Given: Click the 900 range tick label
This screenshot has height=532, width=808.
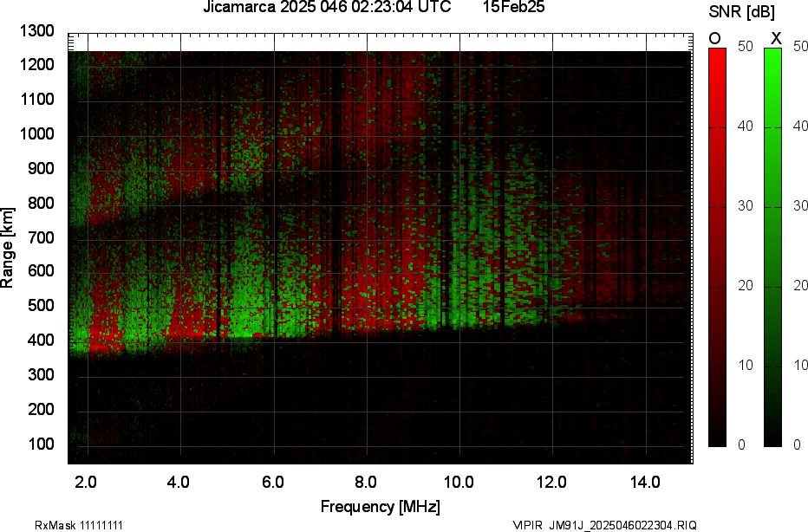Looking at the screenshot, I should pyautogui.click(x=40, y=168).
